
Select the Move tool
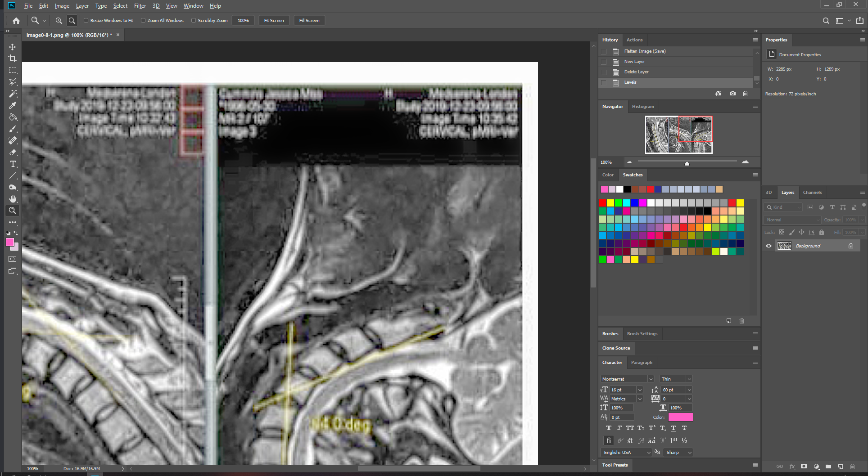13,47
